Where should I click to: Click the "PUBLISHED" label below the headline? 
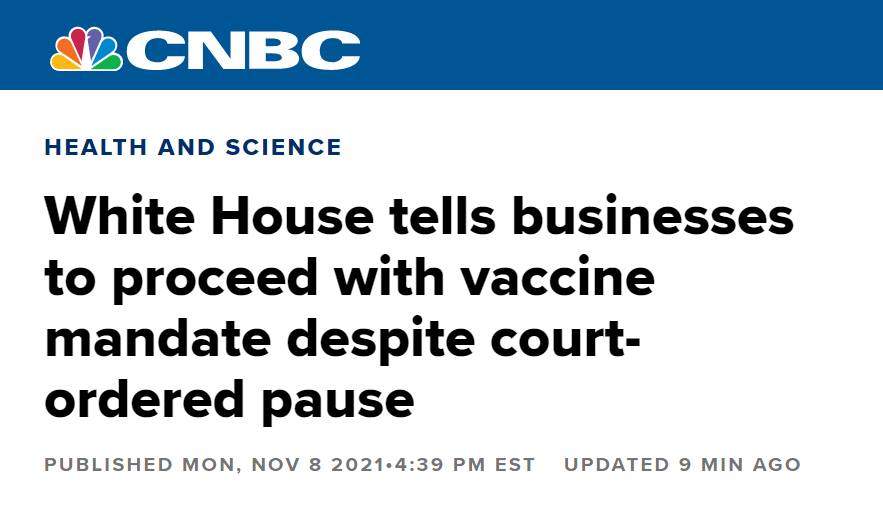108,465
